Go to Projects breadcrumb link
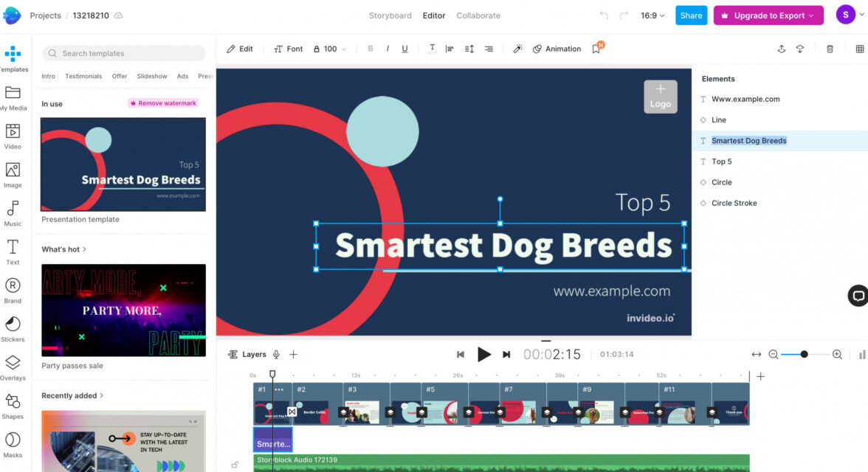The image size is (868, 472). [46, 15]
